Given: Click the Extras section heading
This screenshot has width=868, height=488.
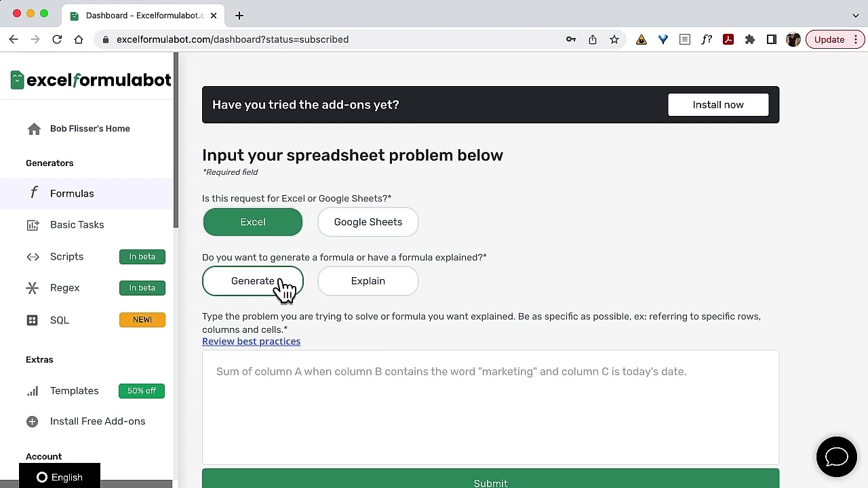Looking at the screenshot, I should [x=39, y=360].
